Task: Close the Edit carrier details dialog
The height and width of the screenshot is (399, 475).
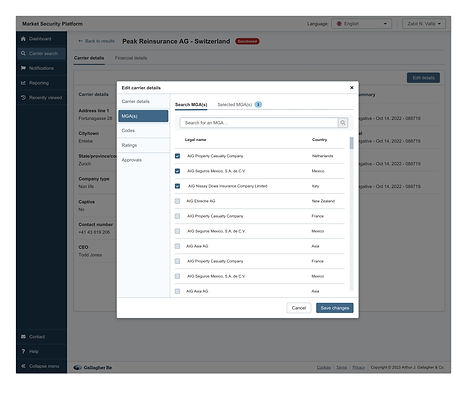Action: click(351, 88)
